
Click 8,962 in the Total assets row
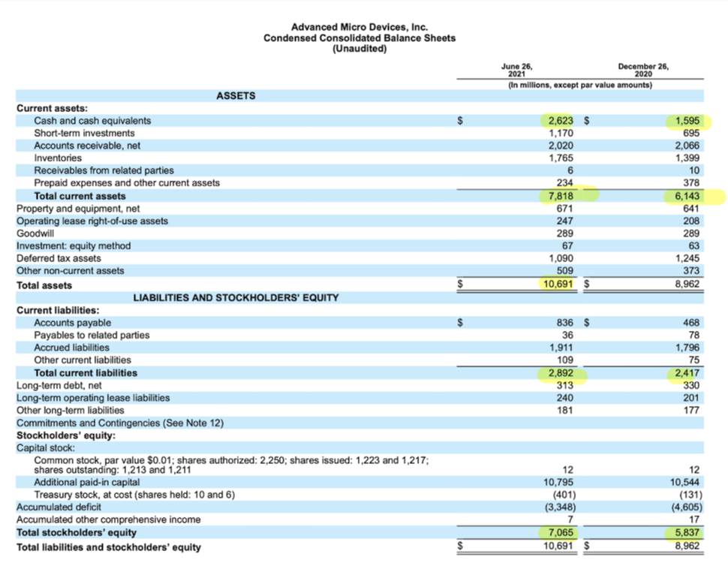tap(687, 283)
